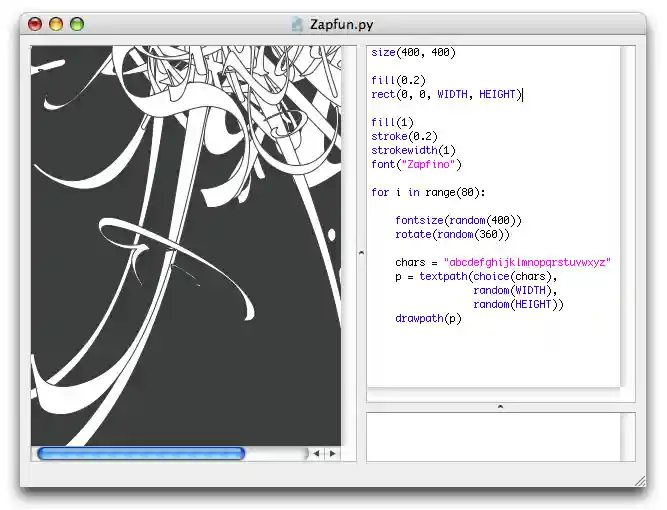Click the scroll left arrow under canvas
The width and height of the screenshot is (667, 510).
316,454
